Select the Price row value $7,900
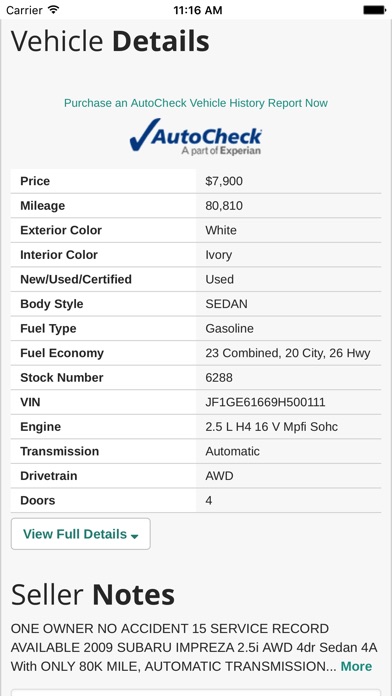Screen dimensions: 392x696 224,181
